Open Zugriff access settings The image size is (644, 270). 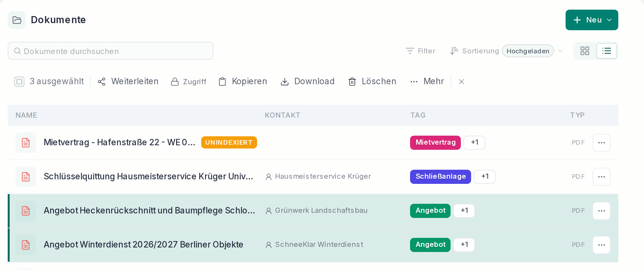click(x=188, y=82)
